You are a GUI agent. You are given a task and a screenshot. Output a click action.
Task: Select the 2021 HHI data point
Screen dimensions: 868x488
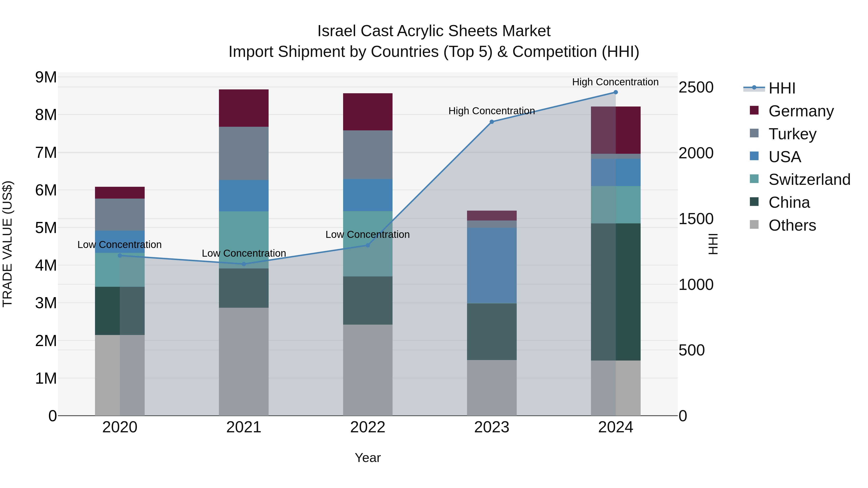[x=244, y=264]
